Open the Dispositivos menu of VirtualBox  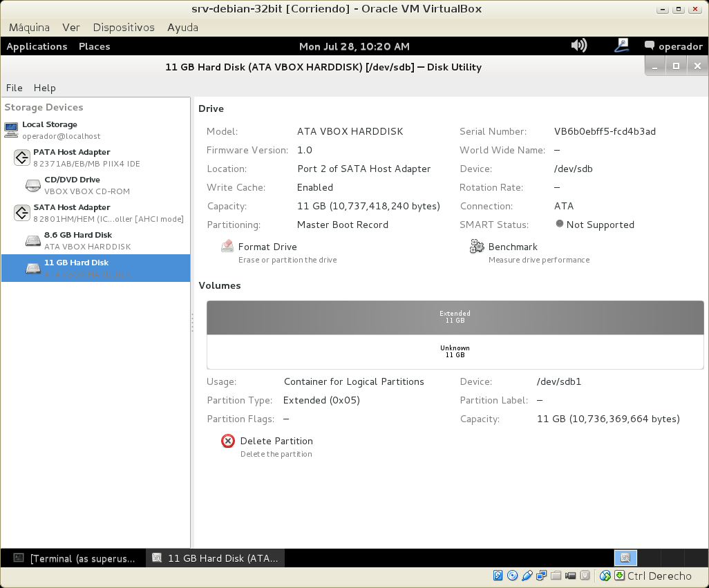point(124,28)
